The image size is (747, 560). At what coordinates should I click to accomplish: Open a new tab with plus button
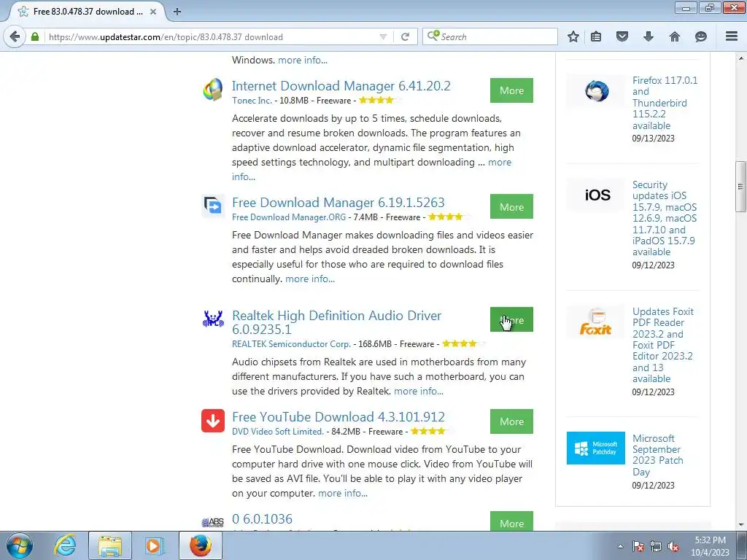(177, 12)
